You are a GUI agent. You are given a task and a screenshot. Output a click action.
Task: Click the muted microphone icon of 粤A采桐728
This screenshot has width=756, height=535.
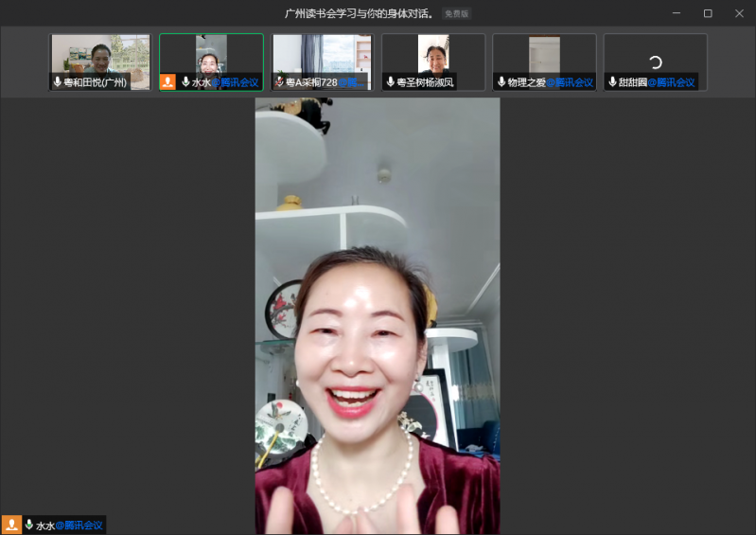(279, 82)
